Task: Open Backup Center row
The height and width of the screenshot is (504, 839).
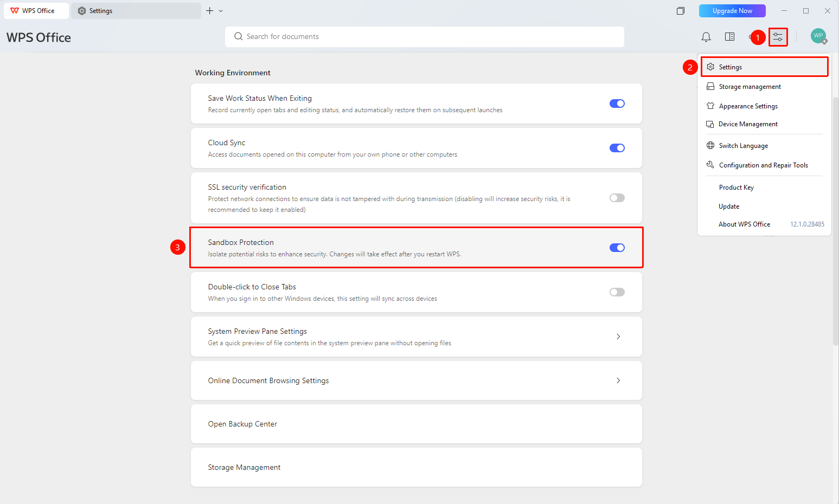Action: pos(417,424)
